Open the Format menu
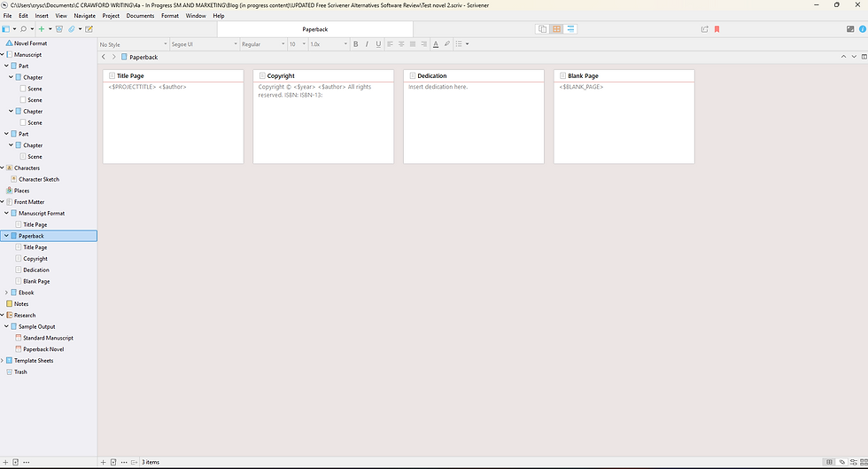 click(170, 16)
